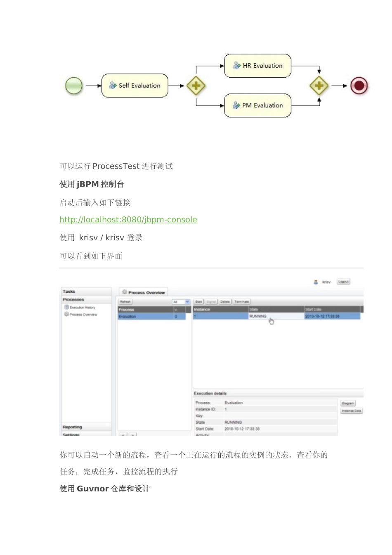The image size is (392, 555).
Task: Open the Processes section in the sidebar
Action: coord(86,299)
